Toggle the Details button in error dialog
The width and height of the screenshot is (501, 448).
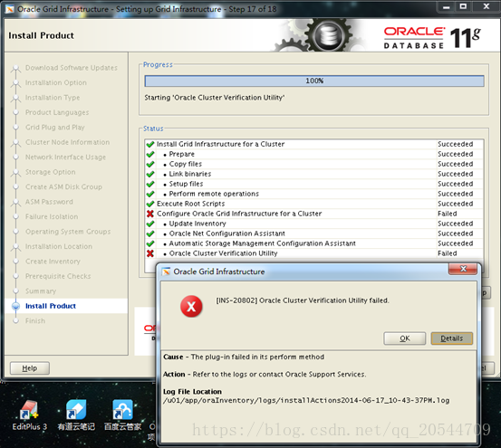(451, 338)
